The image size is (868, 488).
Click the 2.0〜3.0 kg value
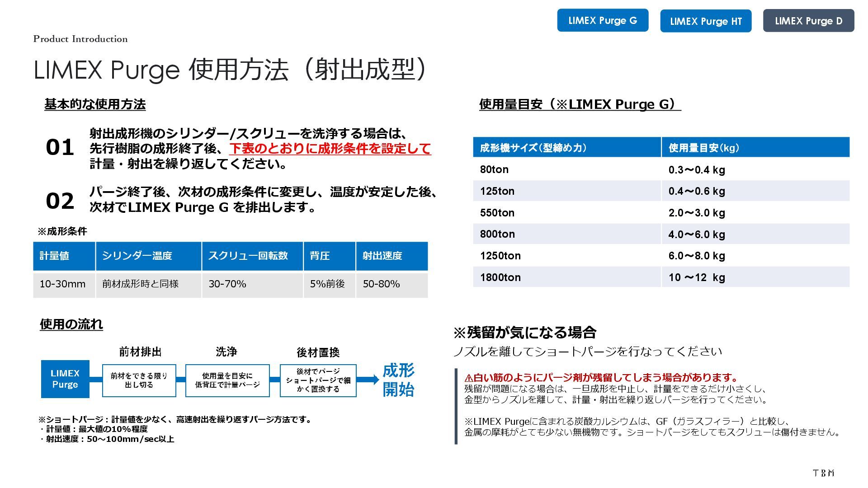coord(697,213)
